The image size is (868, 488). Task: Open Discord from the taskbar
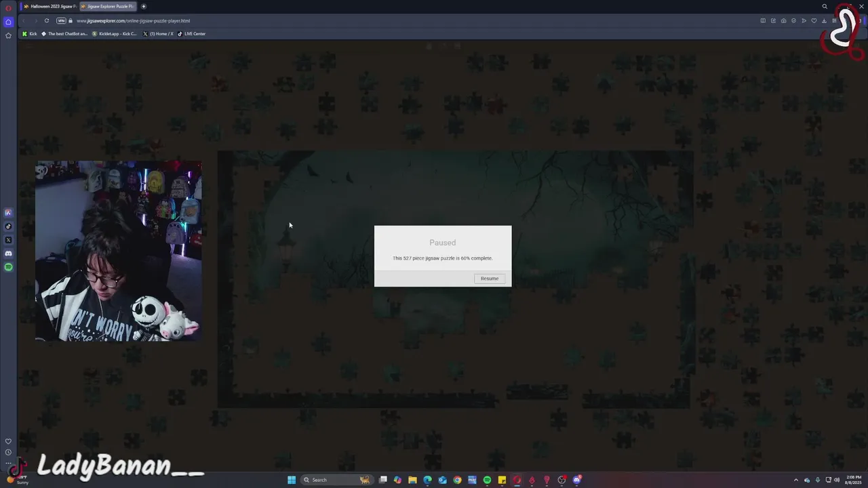click(577, 480)
